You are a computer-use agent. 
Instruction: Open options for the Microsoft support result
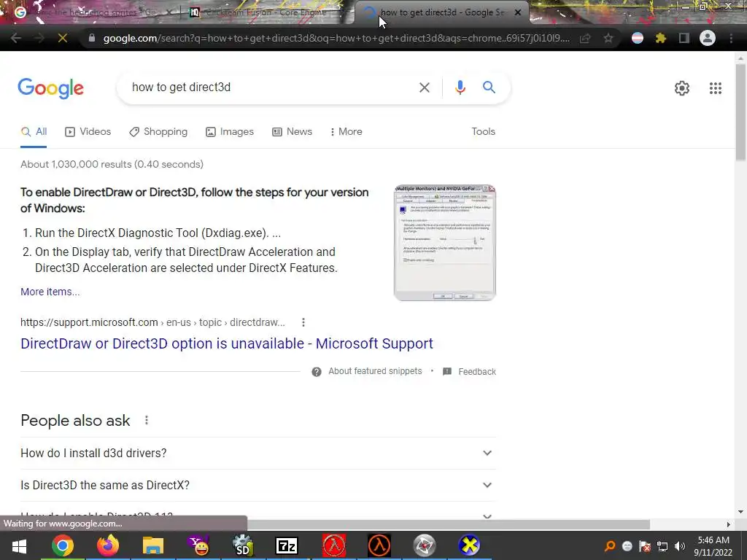[303, 322]
